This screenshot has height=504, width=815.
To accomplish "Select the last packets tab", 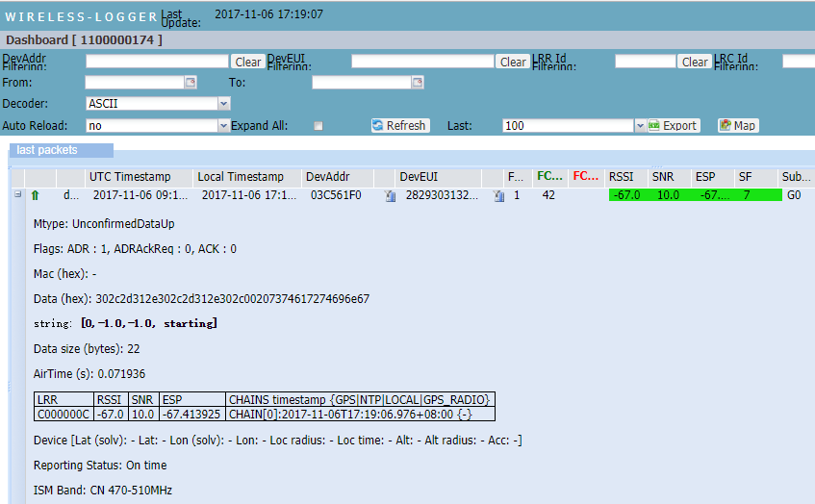I will (x=62, y=150).
